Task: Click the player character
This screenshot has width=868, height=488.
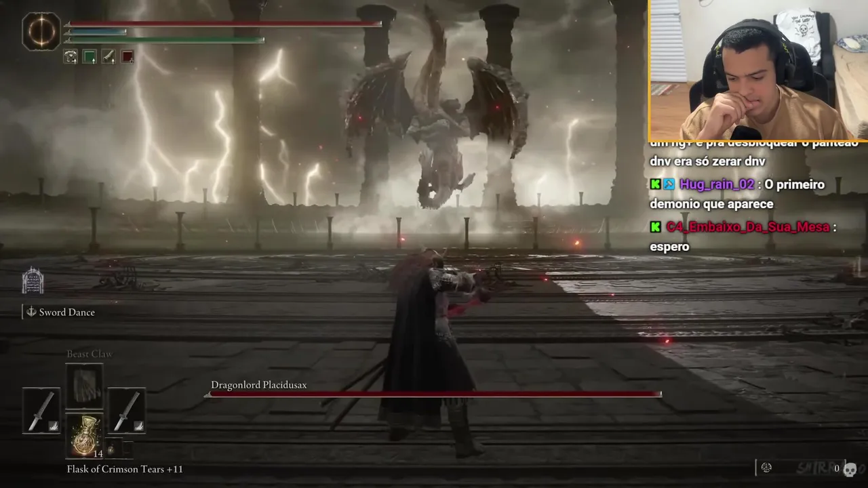Action: click(433, 352)
